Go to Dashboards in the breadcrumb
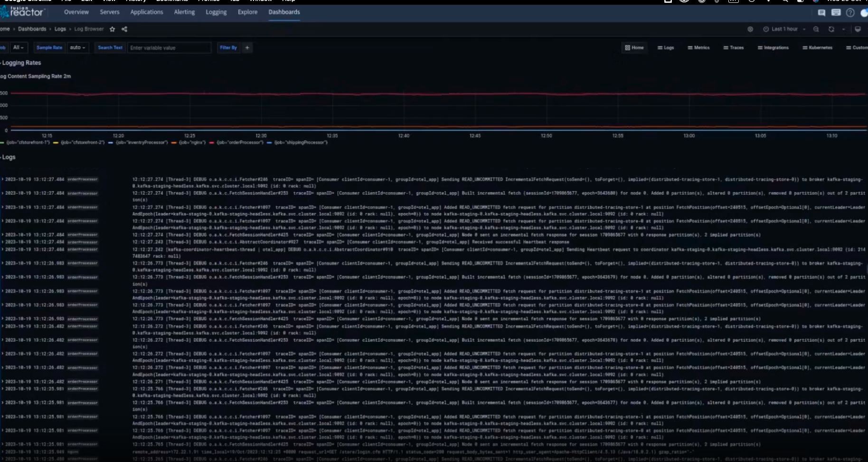Screen dimensions: 868x462 tap(32, 29)
